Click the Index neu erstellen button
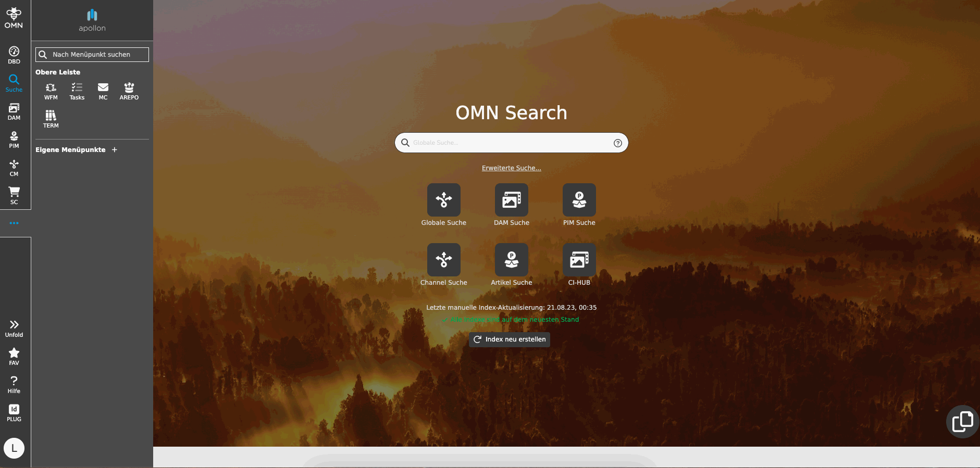Viewport: 980px width, 468px height. [510, 339]
